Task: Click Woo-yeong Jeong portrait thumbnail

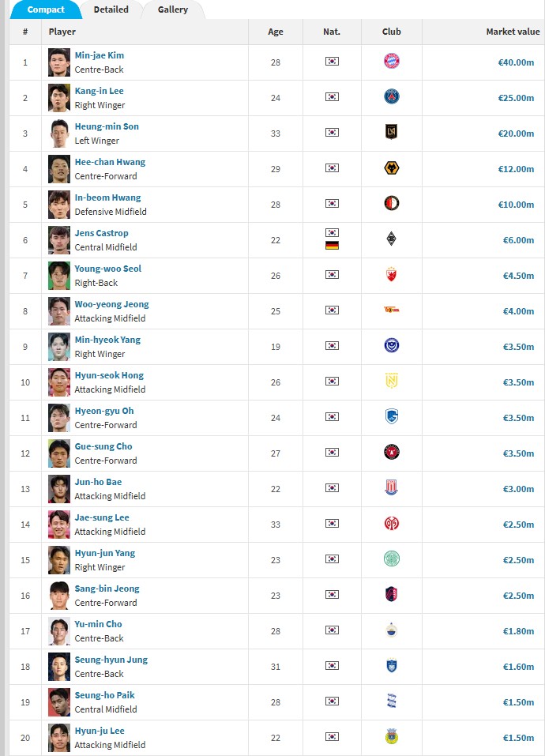Action: click(59, 310)
